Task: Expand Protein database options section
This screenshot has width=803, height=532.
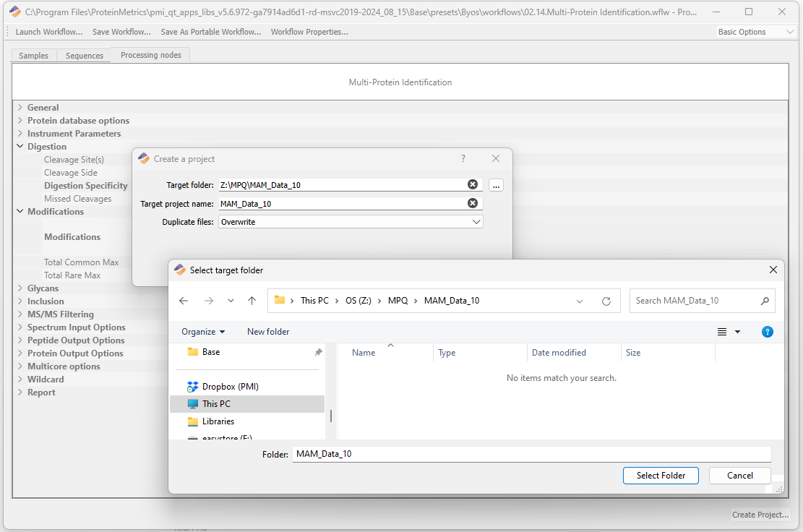Action: click(20, 120)
